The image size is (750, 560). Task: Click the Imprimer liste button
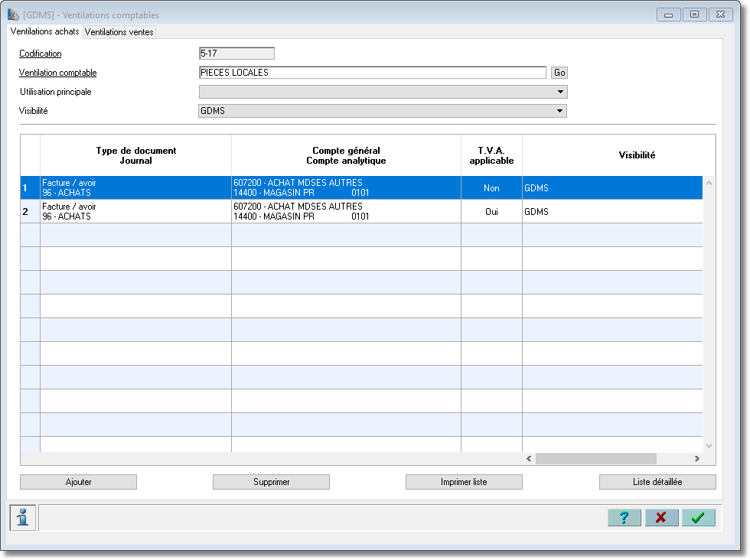pos(464,482)
